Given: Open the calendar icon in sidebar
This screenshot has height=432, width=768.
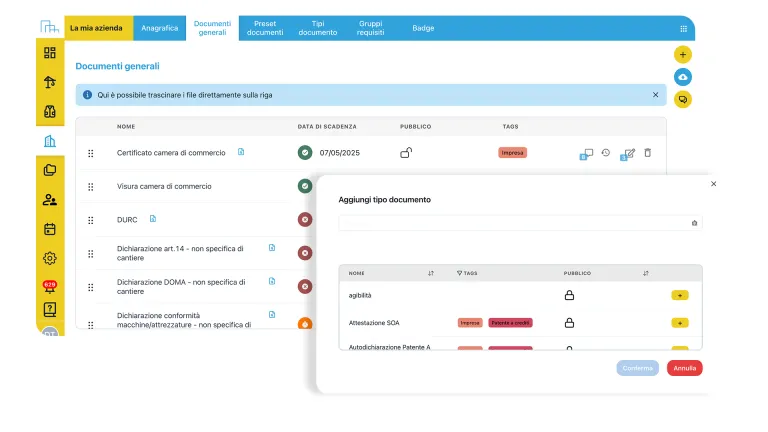Looking at the screenshot, I should [x=49, y=229].
